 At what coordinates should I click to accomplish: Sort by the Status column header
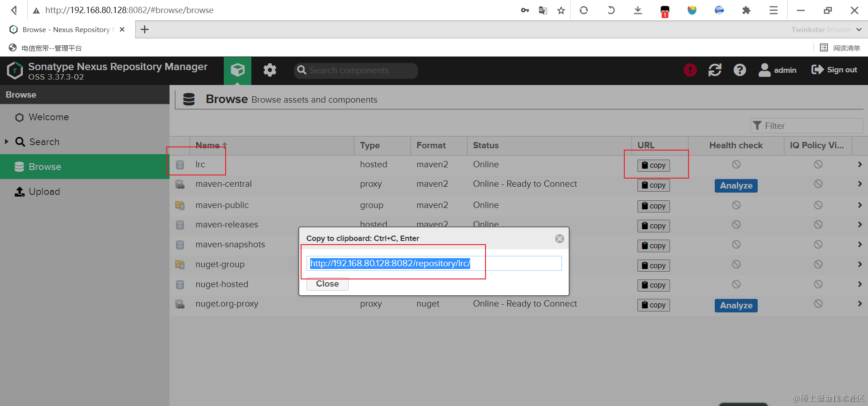point(549,145)
